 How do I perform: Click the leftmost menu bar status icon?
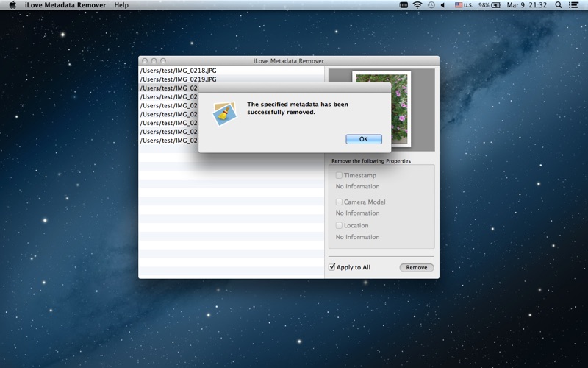click(x=404, y=5)
